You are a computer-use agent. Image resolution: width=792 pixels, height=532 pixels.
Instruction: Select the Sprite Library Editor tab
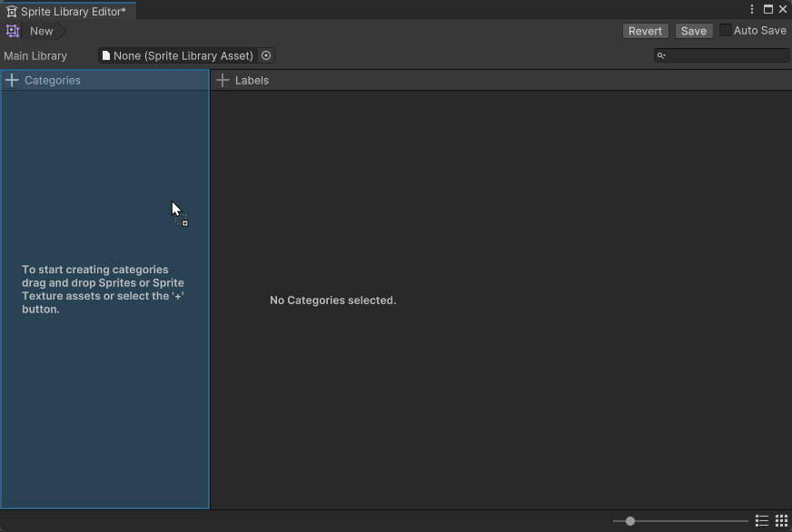pos(68,12)
